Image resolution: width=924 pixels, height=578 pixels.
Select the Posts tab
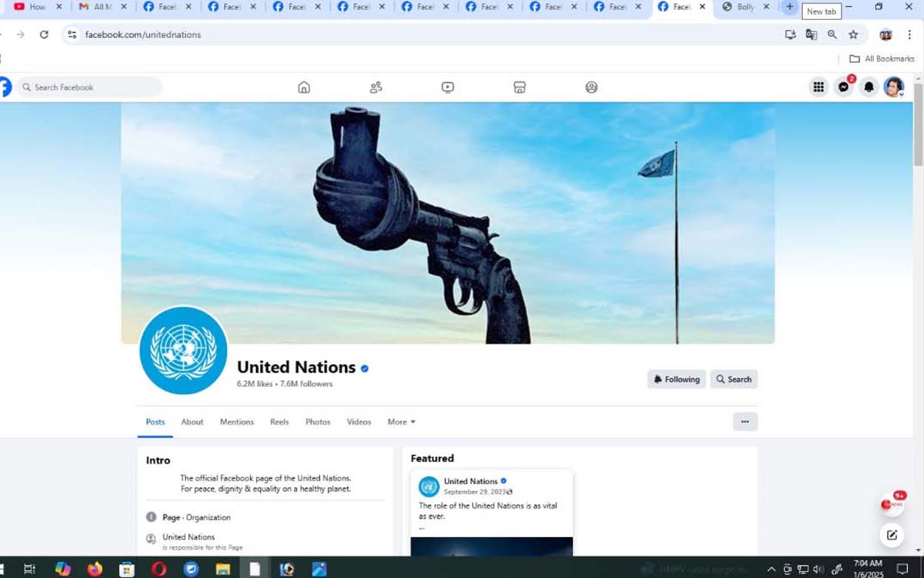pyautogui.click(x=155, y=422)
